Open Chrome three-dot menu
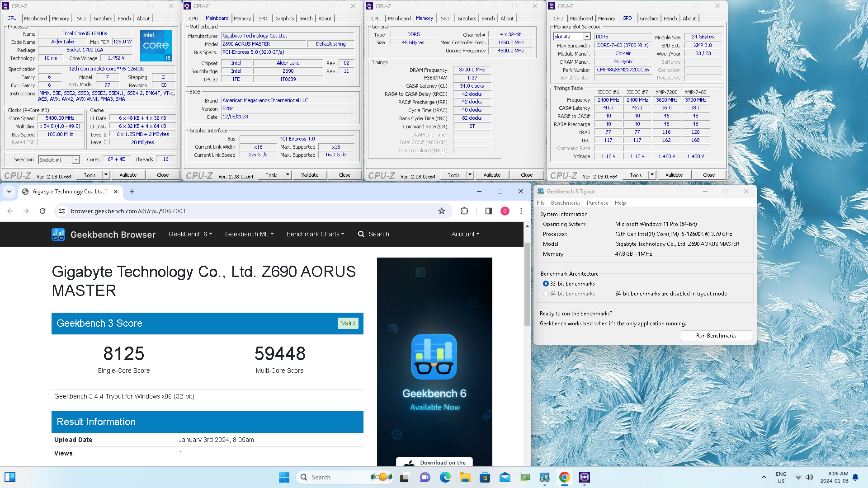 point(521,211)
